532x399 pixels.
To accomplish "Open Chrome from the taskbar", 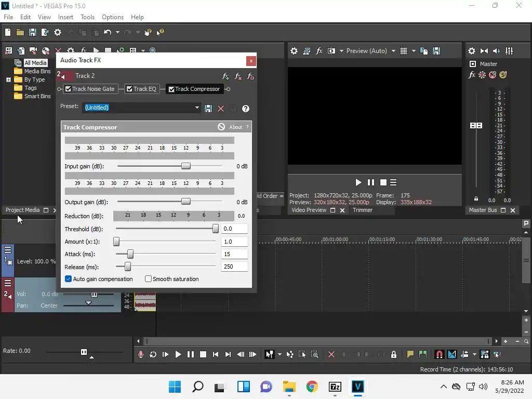I will point(312,387).
